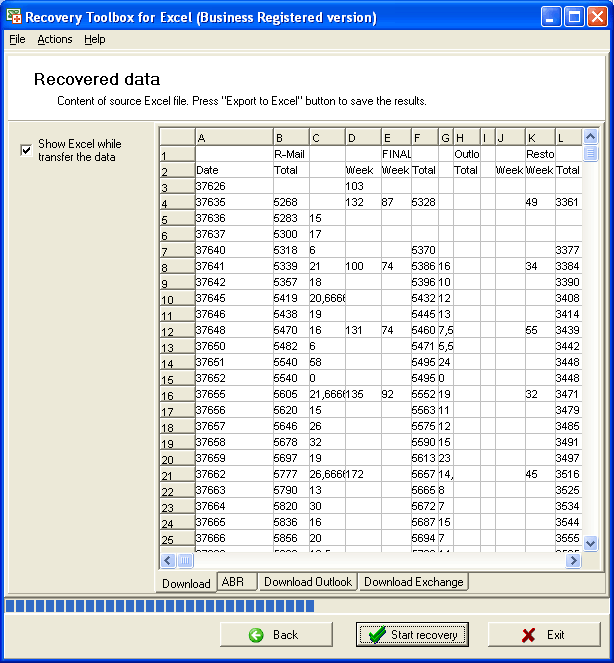Click the green arrow icon on Back
Screen dimensions: 614x663
[x=256, y=635]
